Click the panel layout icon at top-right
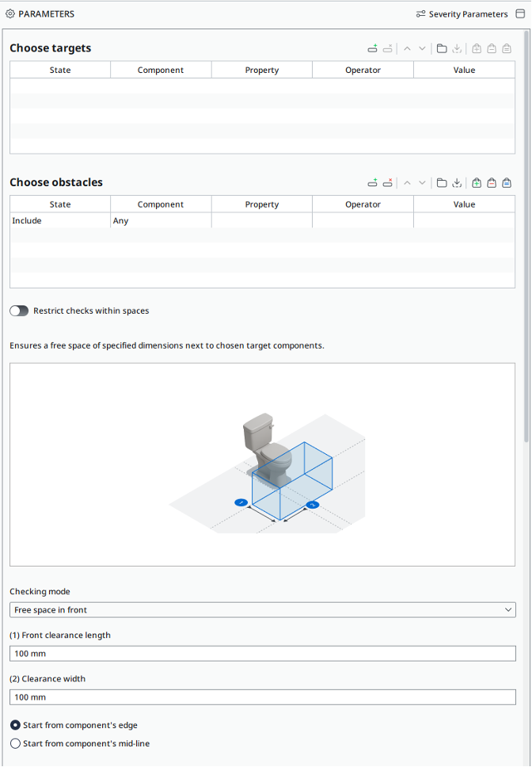 coord(520,13)
